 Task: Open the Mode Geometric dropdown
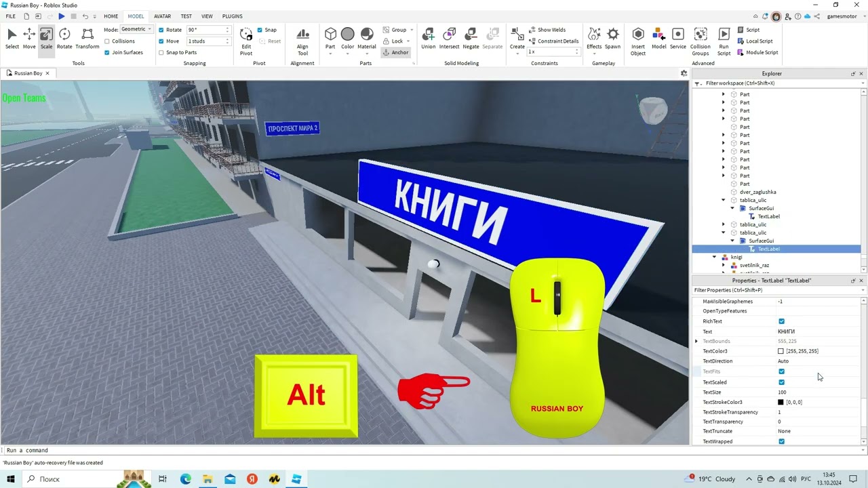[136, 29]
